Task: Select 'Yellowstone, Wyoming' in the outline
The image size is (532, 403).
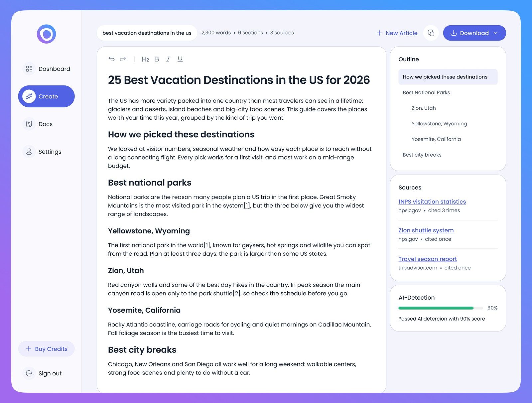Action: [439, 124]
